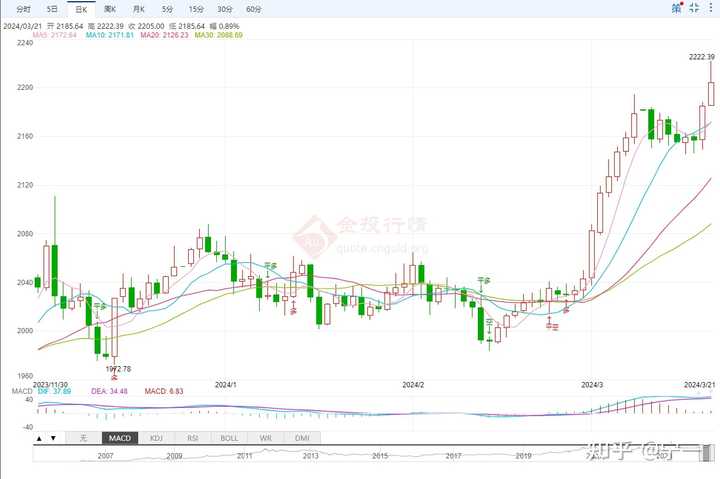Switch indicator to BOLL

229,438
